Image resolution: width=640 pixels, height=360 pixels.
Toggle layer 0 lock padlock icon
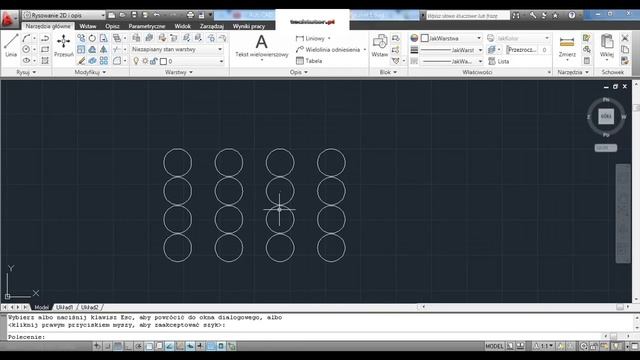[x=153, y=61]
